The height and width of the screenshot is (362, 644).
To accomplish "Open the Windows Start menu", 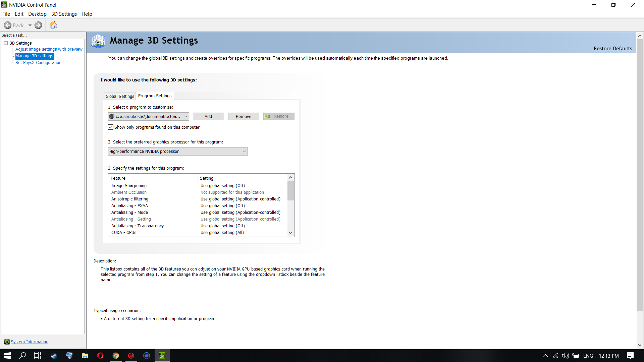I will pyautogui.click(x=7, y=356).
